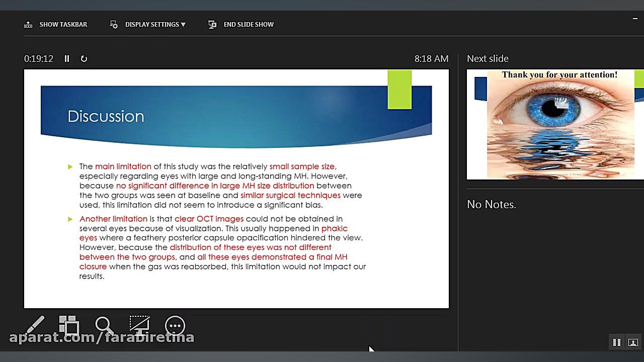This screenshot has height=362, width=644.
Task: Click the Show Taskbar icon
Action: 28,25
